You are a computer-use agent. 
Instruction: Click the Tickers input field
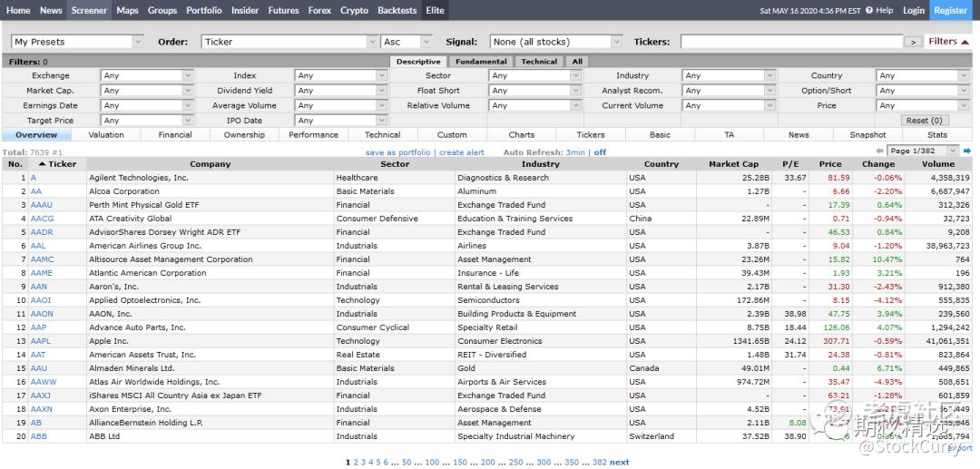(x=791, y=42)
